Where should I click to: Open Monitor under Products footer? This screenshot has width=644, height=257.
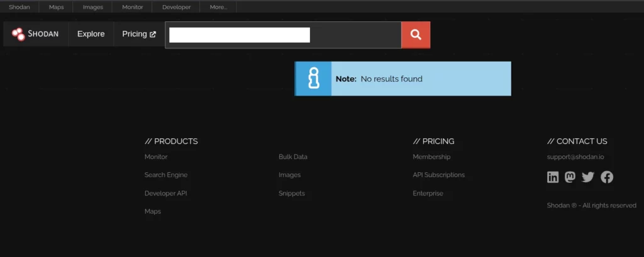pos(156,157)
